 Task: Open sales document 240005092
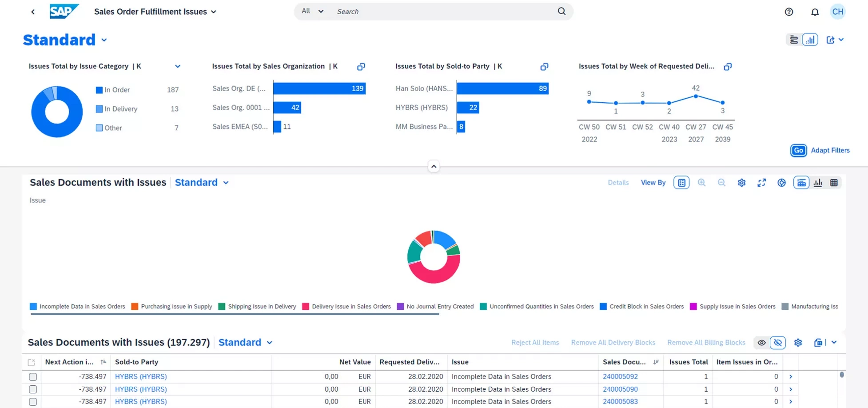620,376
